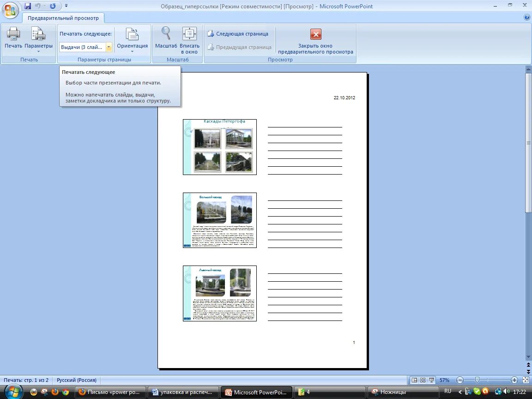Click the vertical scrollbar down arrow
Viewport: 532px width, 399px height.
(528, 357)
